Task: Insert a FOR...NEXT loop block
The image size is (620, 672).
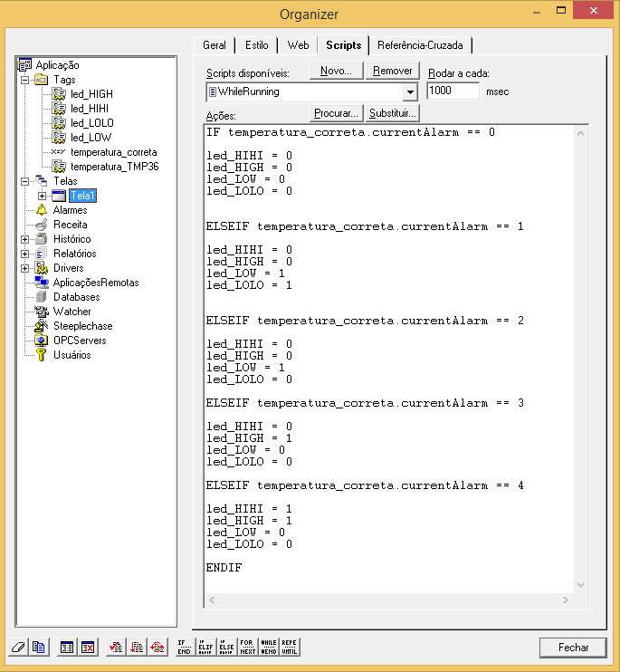Action: [247, 647]
